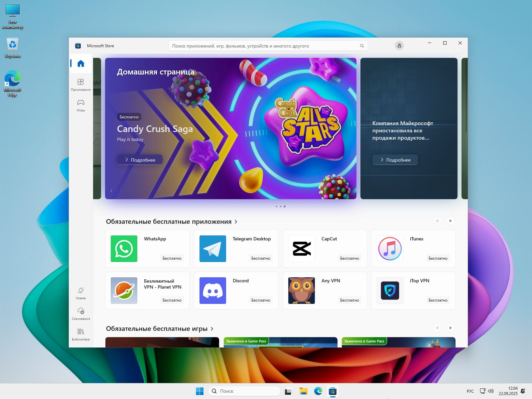Select Этот компьютер desktop icon

pyautogui.click(x=13, y=17)
